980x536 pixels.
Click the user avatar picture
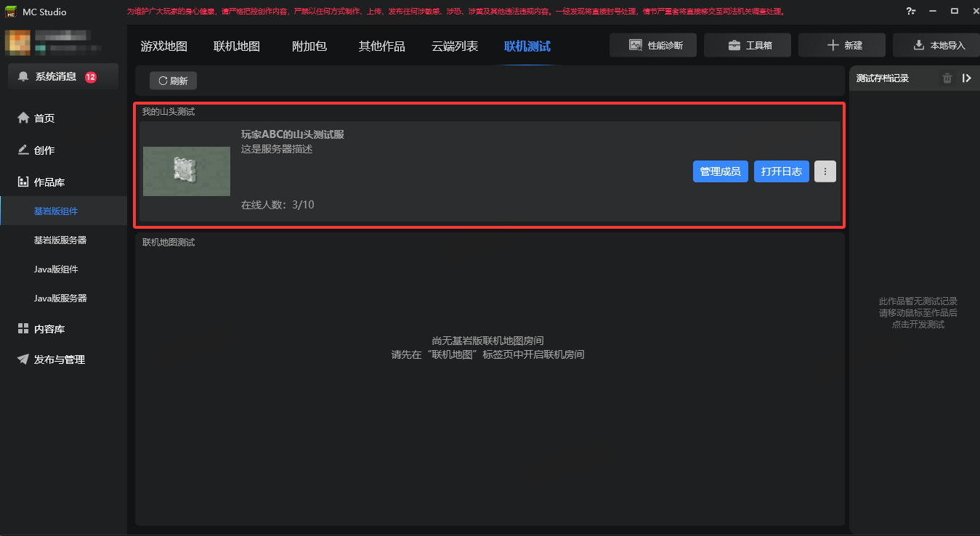pos(17,43)
